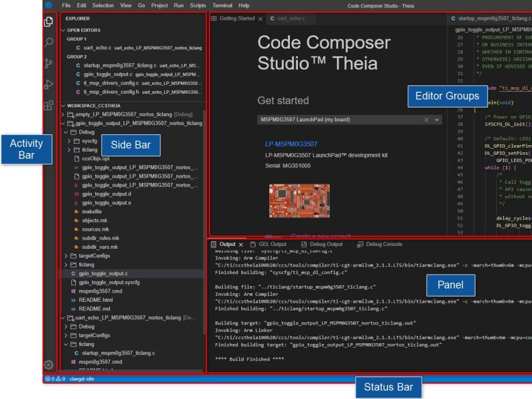
Task: Open the Run and Debug view icon
Action: (x=49, y=84)
